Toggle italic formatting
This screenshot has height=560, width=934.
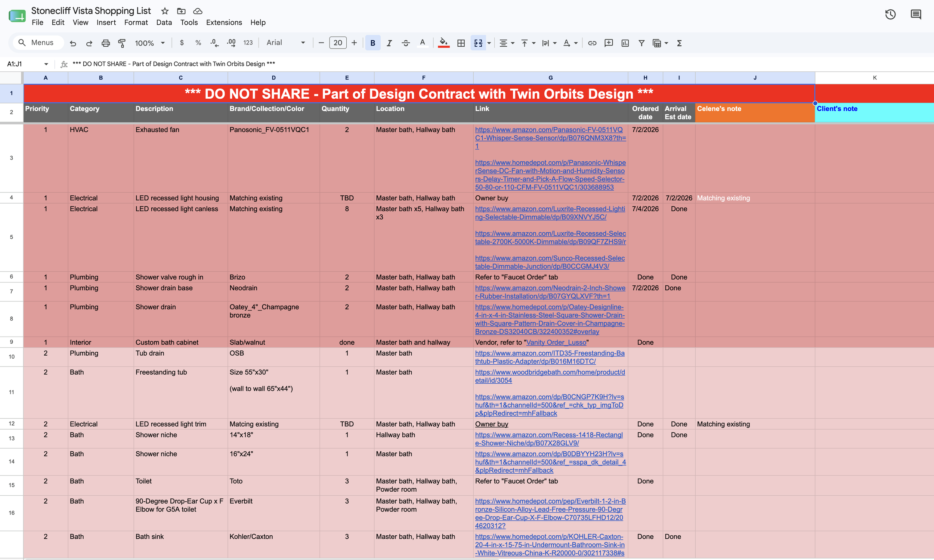coord(389,43)
